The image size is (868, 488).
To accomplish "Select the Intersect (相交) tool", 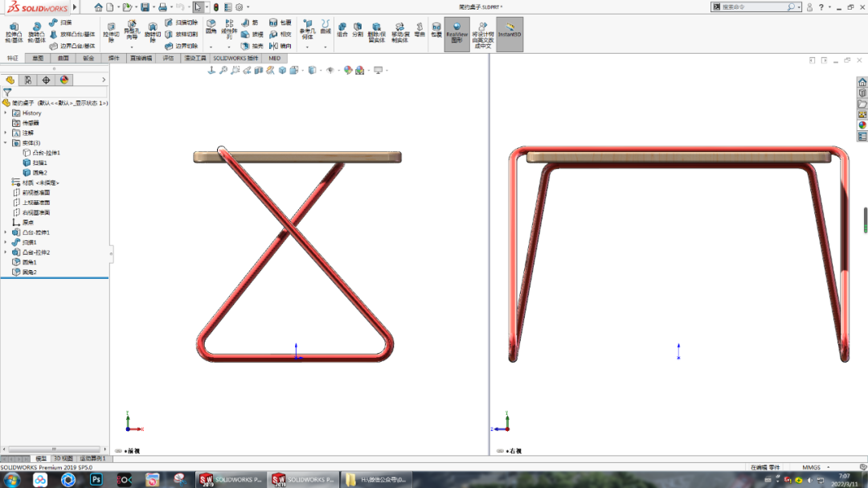I will (x=280, y=35).
